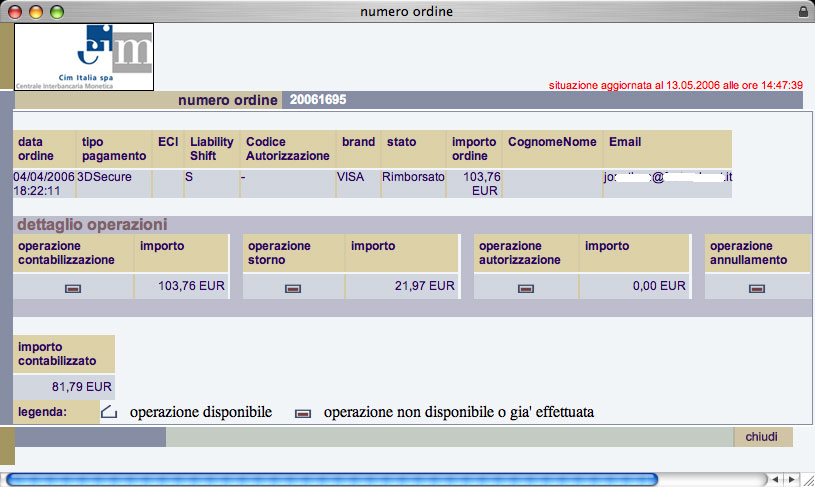Click the 81,79 EUR importo contabilizzato value
Image resolution: width=815 pixels, height=487 pixels.
82,385
